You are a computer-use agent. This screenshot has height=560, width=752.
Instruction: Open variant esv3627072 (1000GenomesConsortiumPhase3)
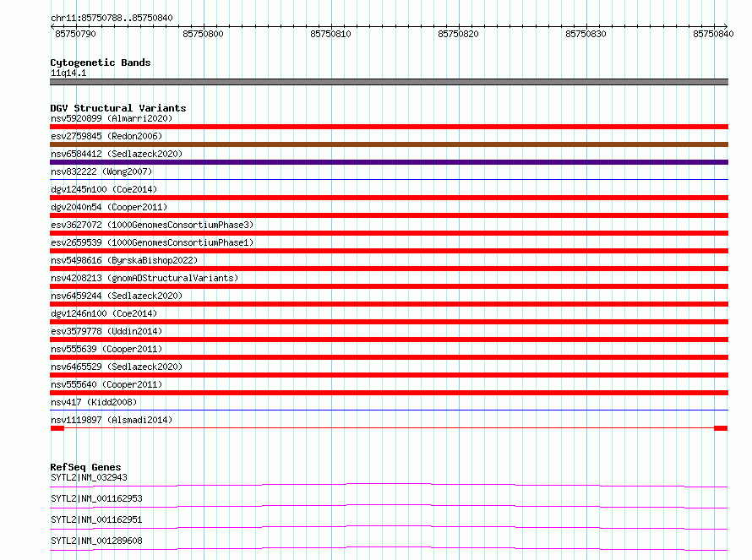(x=152, y=225)
